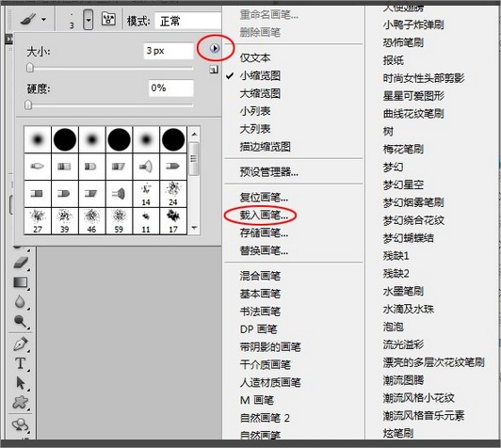Select the Path Selection tool
The height and width of the screenshot is (448, 501).
[x=21, y=382]
